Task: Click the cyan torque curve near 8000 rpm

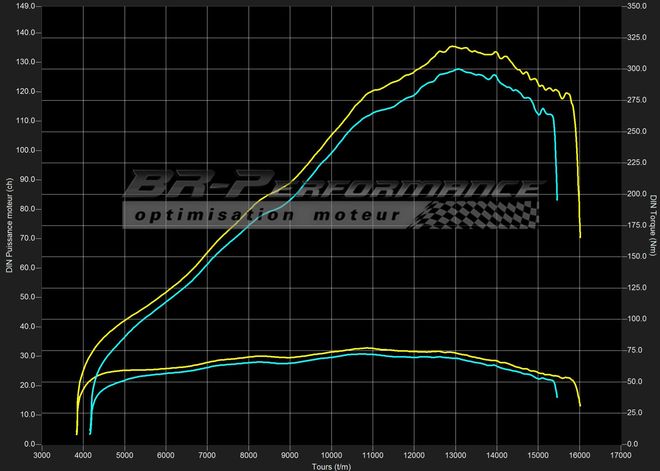Action: click(249, 363)
